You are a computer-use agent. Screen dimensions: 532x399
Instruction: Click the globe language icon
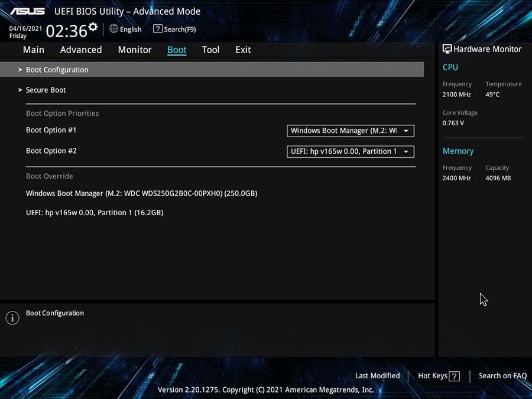click(x=113, y=29)
